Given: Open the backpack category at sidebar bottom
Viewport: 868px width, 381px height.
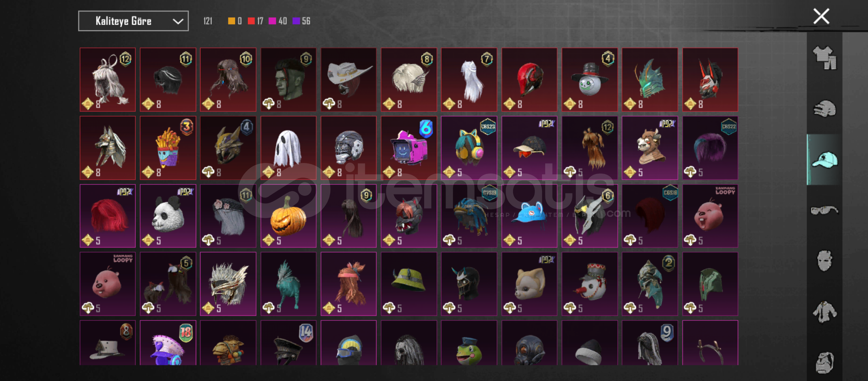Looking at the screenshot, I should [x=824, y=362].
